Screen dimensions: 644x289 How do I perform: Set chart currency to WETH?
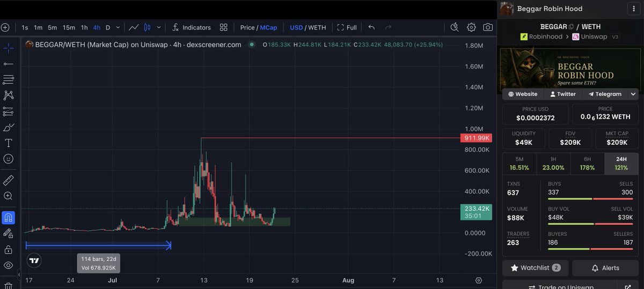point(317,27)
